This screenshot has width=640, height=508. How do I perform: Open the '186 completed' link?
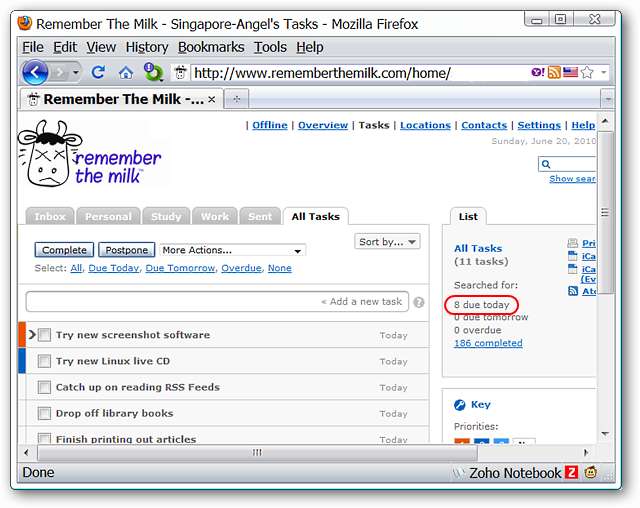488,343
